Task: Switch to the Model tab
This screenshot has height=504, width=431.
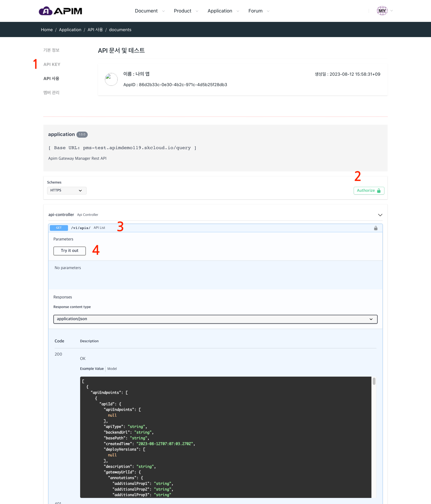Action: 112,369
